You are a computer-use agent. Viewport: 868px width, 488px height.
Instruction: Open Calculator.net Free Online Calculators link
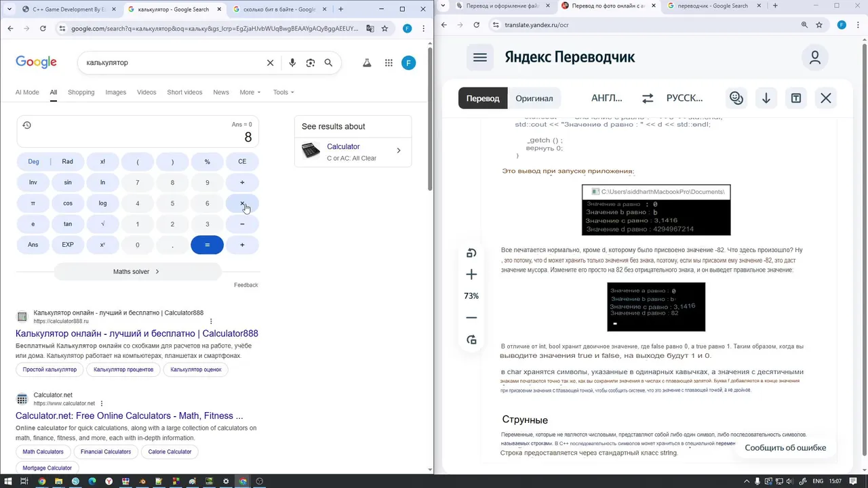point(130,415)
